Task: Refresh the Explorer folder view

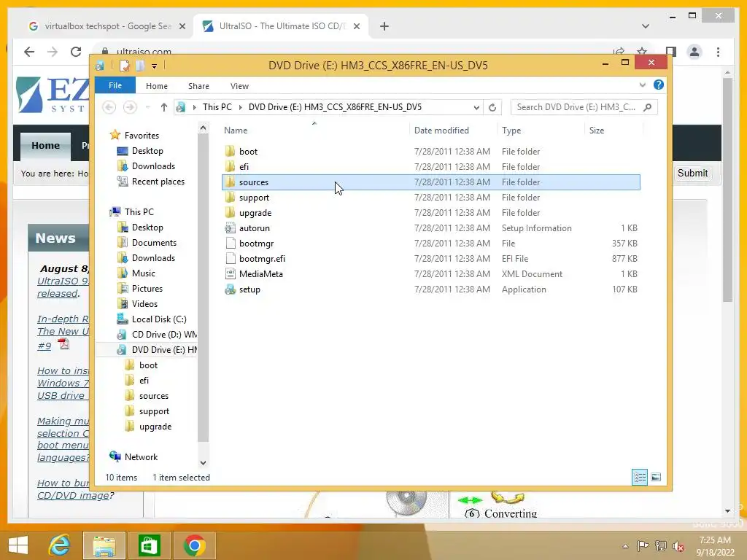Action: [492, 107]
